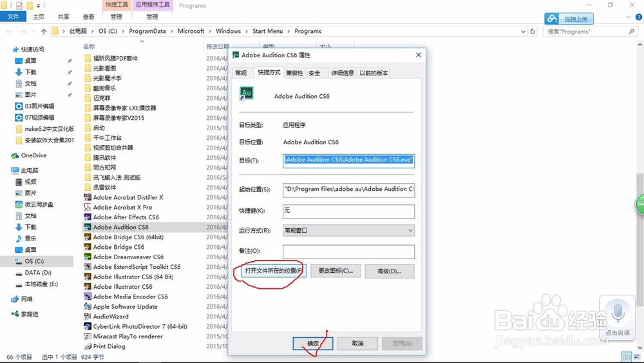This screenshot has height=363, width=644.
Task: Click the AudioWizard icon
Action: (88, 317)
